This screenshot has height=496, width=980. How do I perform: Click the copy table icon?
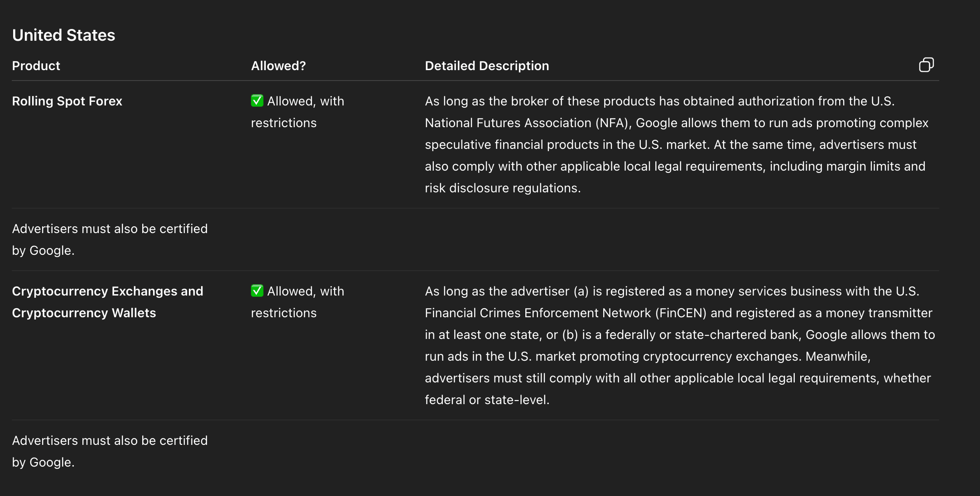(926, 65)
